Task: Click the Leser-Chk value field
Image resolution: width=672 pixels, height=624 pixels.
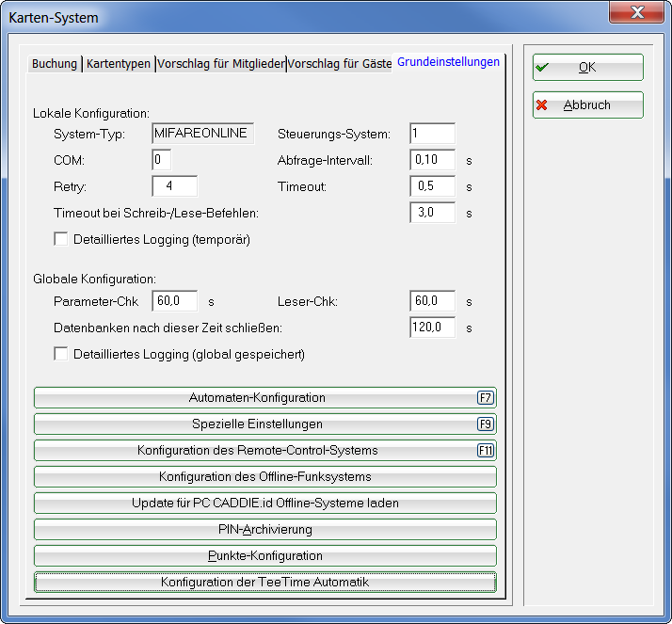Action: (433, 301)
